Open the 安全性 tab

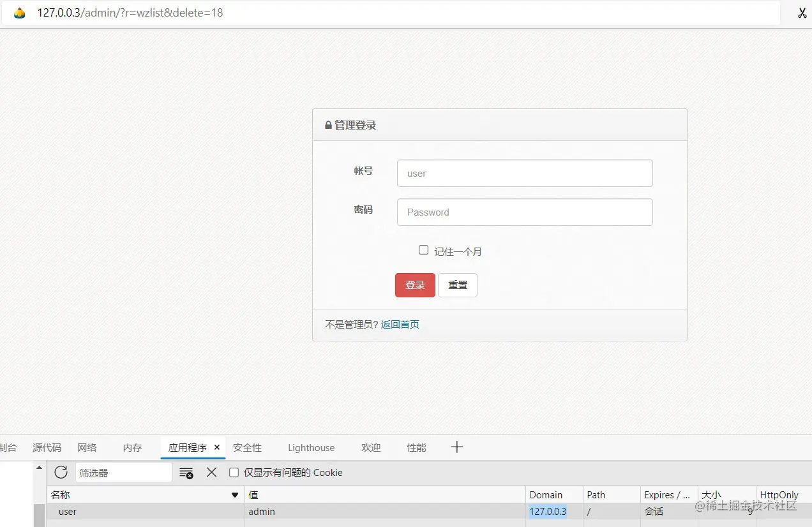point(247,448)
